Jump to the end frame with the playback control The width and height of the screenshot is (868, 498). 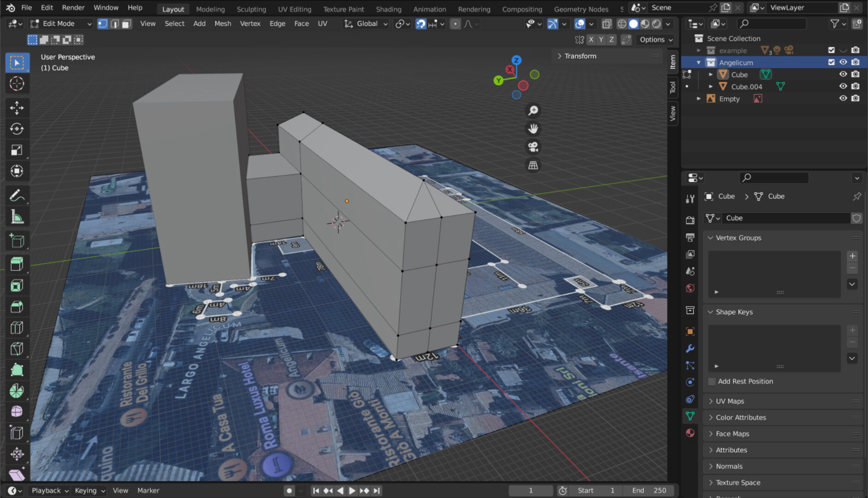click(x=377, y=490)
